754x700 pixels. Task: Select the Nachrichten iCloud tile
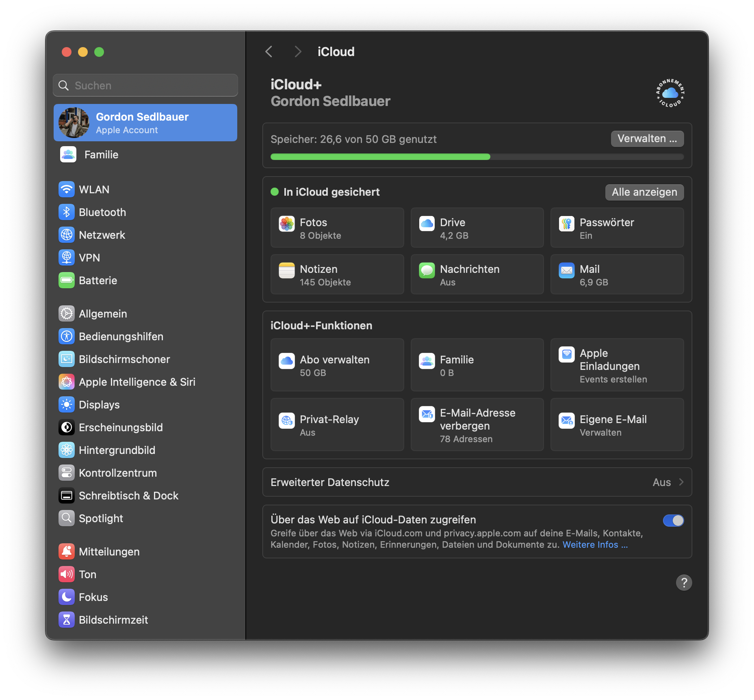(477, 274)
